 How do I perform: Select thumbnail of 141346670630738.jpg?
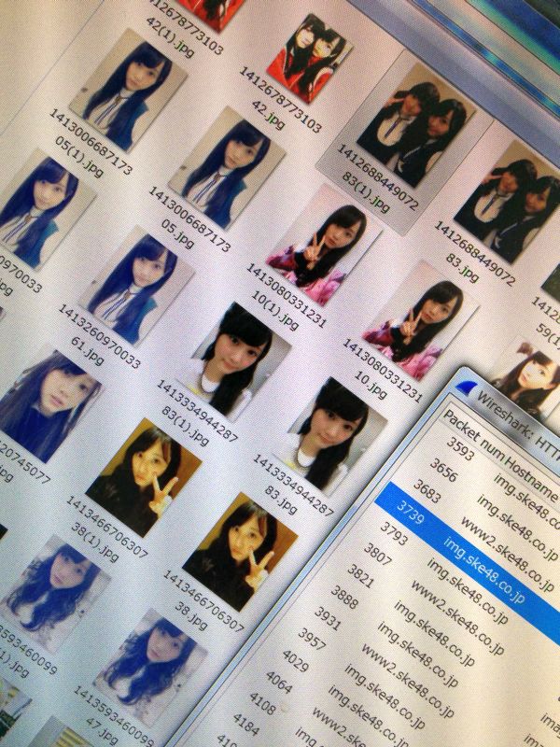coord(240,552)
